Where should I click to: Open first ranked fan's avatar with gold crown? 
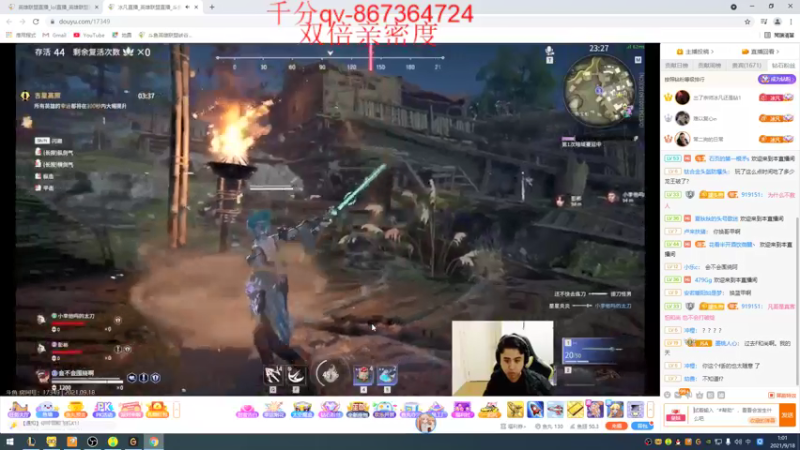pos(682,97)
